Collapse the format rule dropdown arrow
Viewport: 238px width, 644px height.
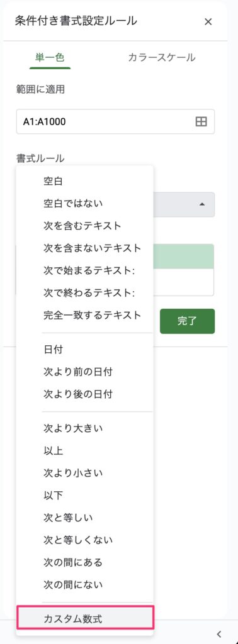point(202,204)
